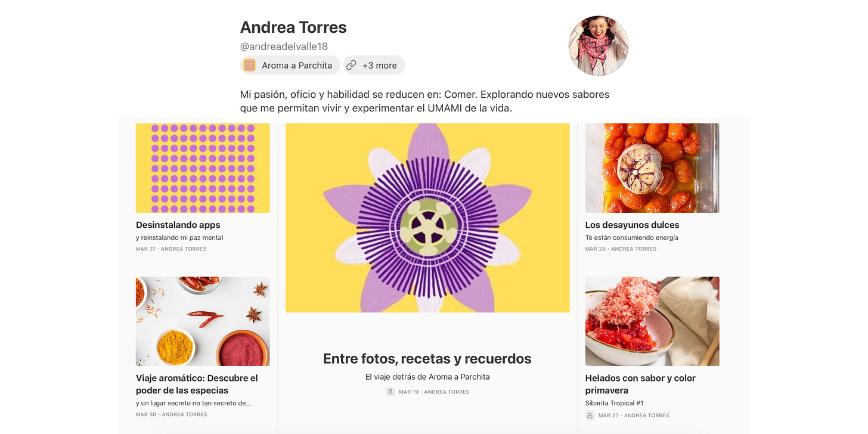Click the bio text about UMAMI

click(x=424, y=101)
